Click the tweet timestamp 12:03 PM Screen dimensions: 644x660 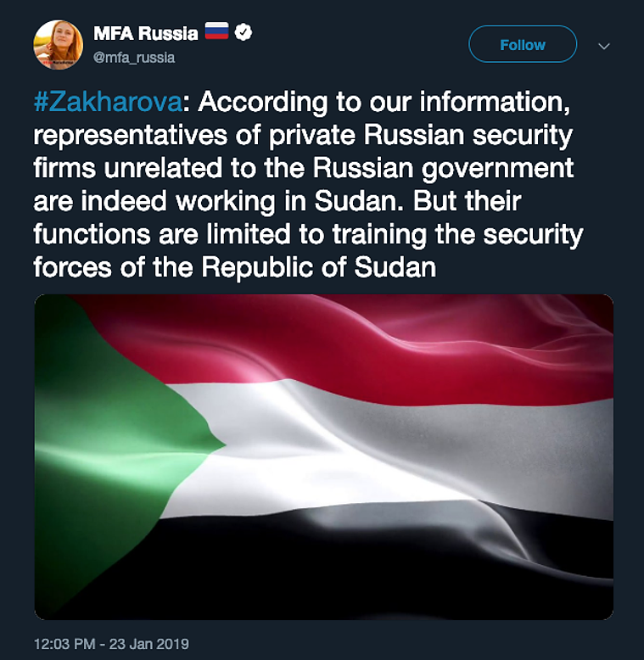coord(64,644)
